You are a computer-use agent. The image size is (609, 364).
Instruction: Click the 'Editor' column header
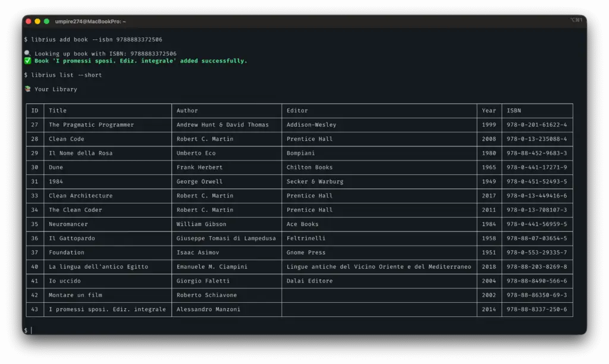click(x=297, y=111)
